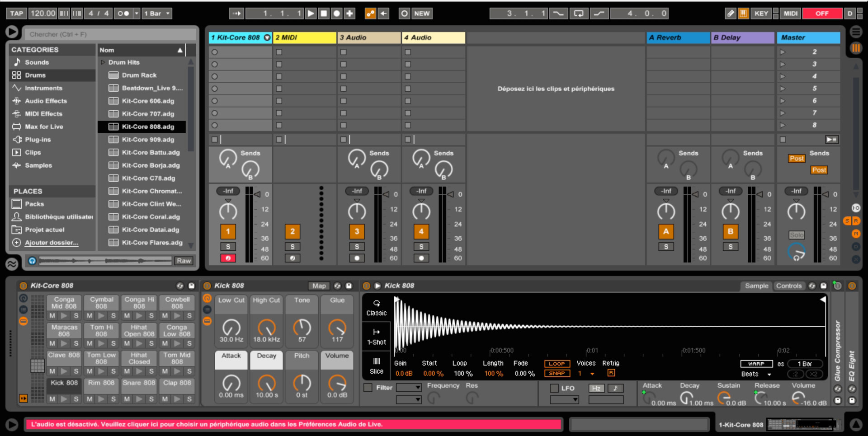The width and height of the screenshot is (868, 436).
Task: Toggle Groove Pool wave icon
Action: pos(12,263)
